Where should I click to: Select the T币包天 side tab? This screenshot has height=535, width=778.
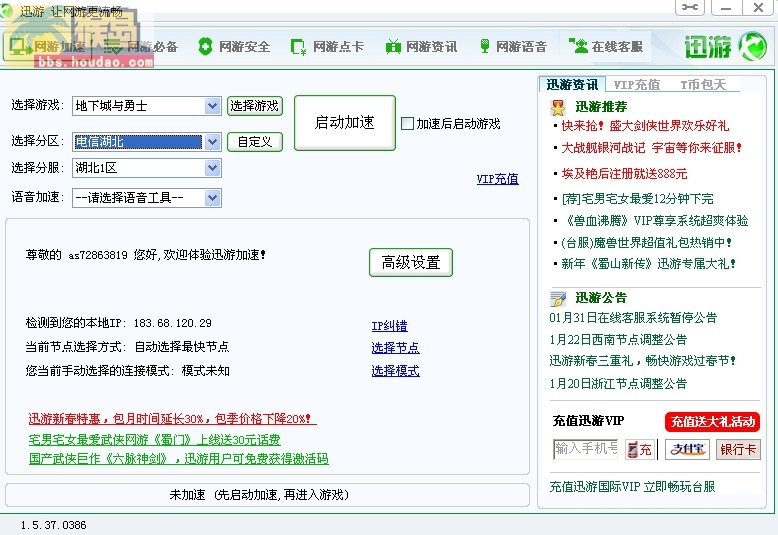click(x=703, y=85)
